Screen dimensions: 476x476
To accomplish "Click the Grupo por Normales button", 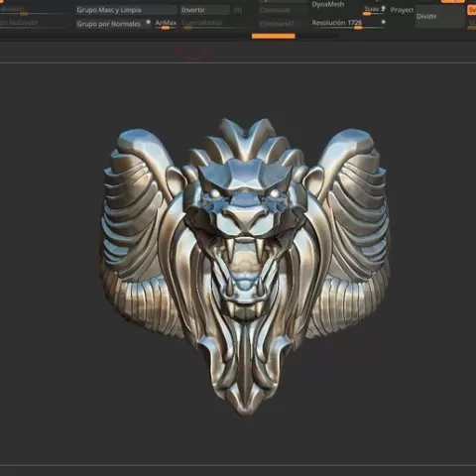I will pyautogui.click(x=113, y=24).
